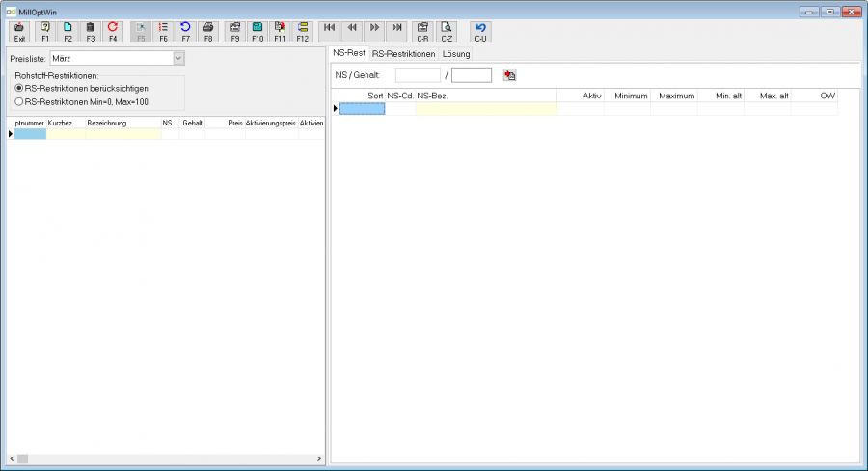Click the C-R toolbar icon

coord(423,32)
